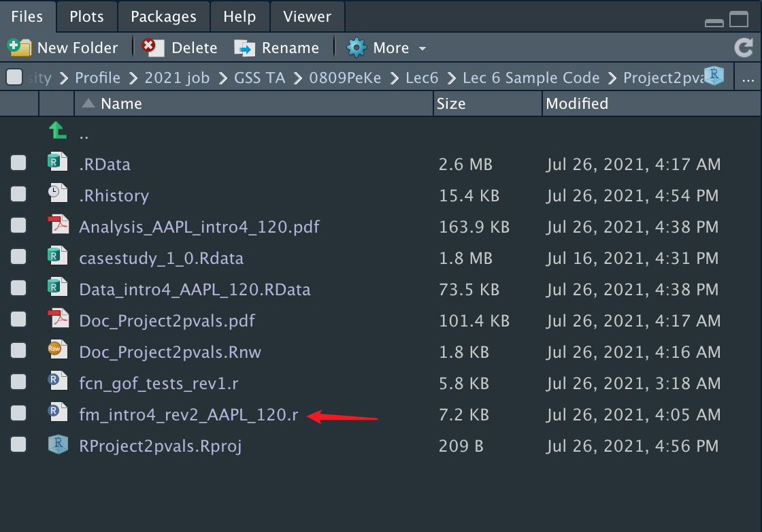Click the New Folder icon
Screen dimensions: 762x532
pos(19,48)
